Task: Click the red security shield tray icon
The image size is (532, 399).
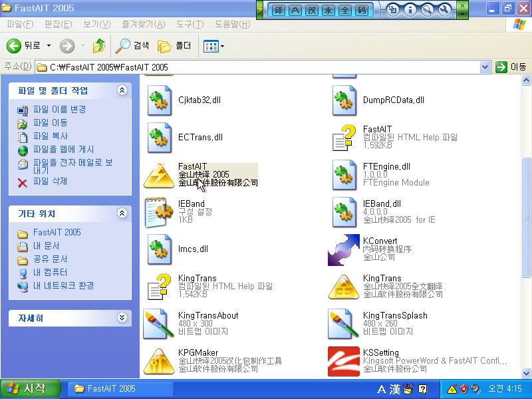Action: [464, 389]
